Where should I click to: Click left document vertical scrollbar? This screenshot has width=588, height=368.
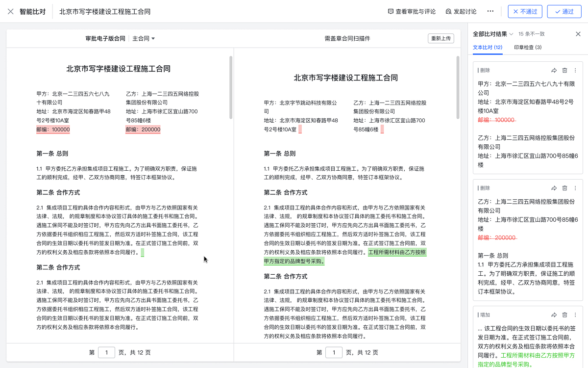231,87
